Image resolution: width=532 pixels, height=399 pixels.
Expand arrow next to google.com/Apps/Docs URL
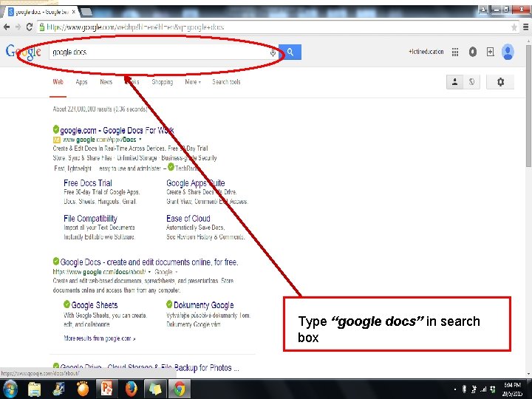coord(140,139)
